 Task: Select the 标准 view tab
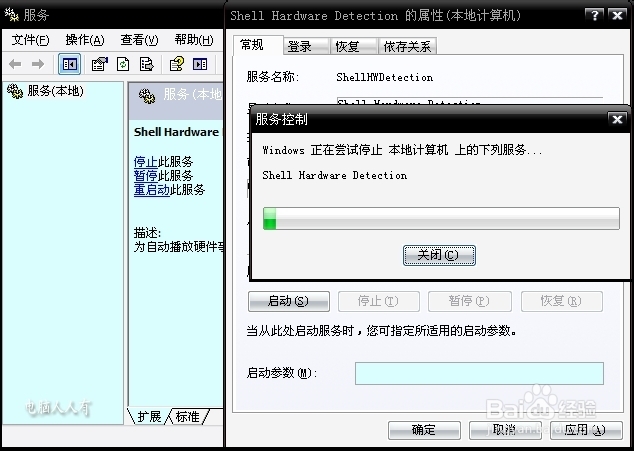[188, 416]
